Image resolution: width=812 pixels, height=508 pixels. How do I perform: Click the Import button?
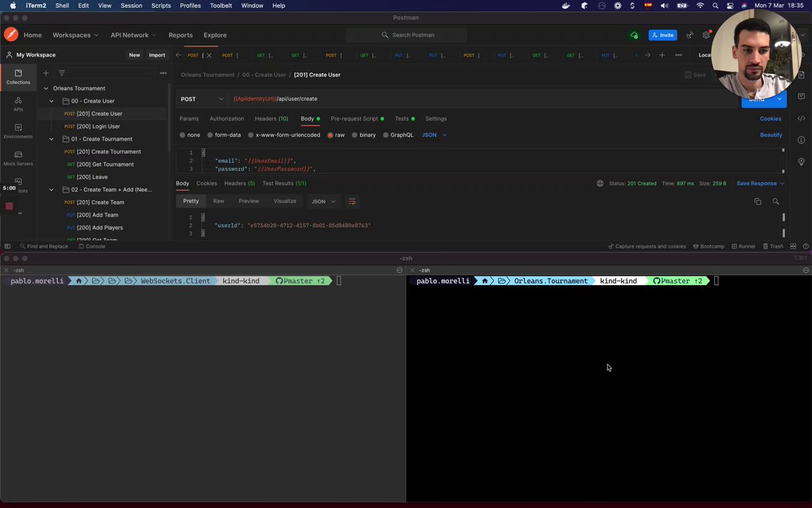coord(157,55)
